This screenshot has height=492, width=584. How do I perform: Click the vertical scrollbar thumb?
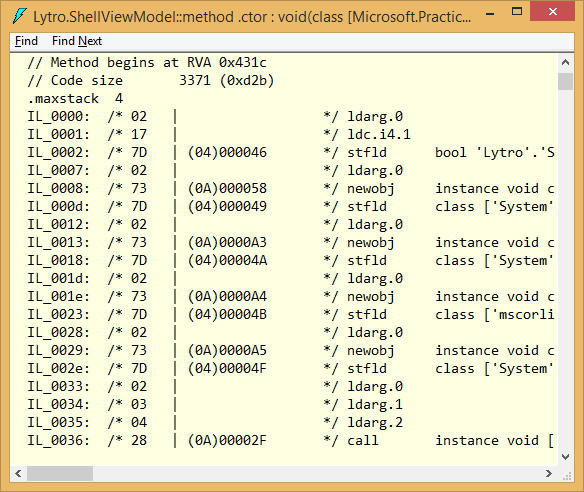point(565,81)
